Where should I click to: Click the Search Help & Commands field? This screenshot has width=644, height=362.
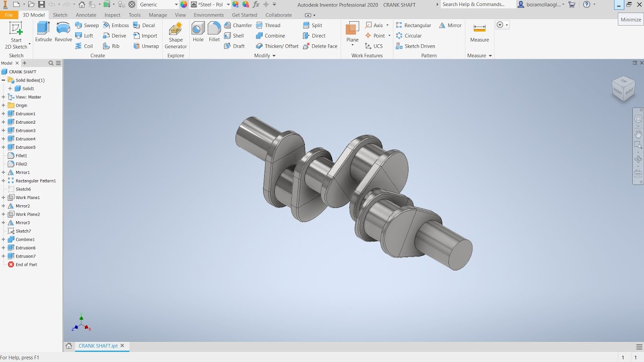[x=477, y=5]
